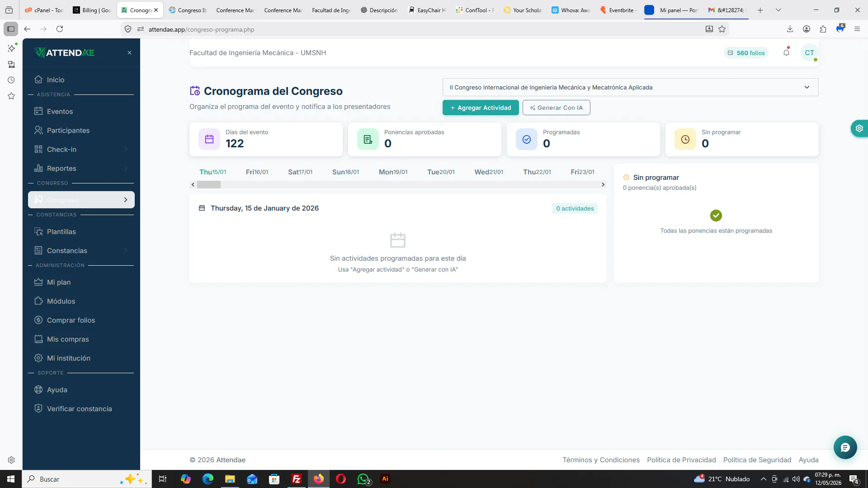Image resolution: width=868 pixels, height=488 pixels.
Task: Open the teal settings gear tab
Action: point(859,128)
